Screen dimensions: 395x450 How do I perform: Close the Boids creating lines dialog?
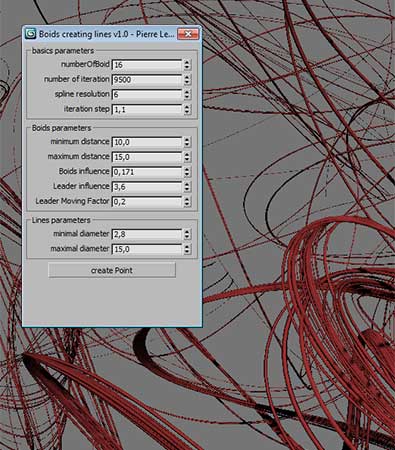[x=188, y=34]
